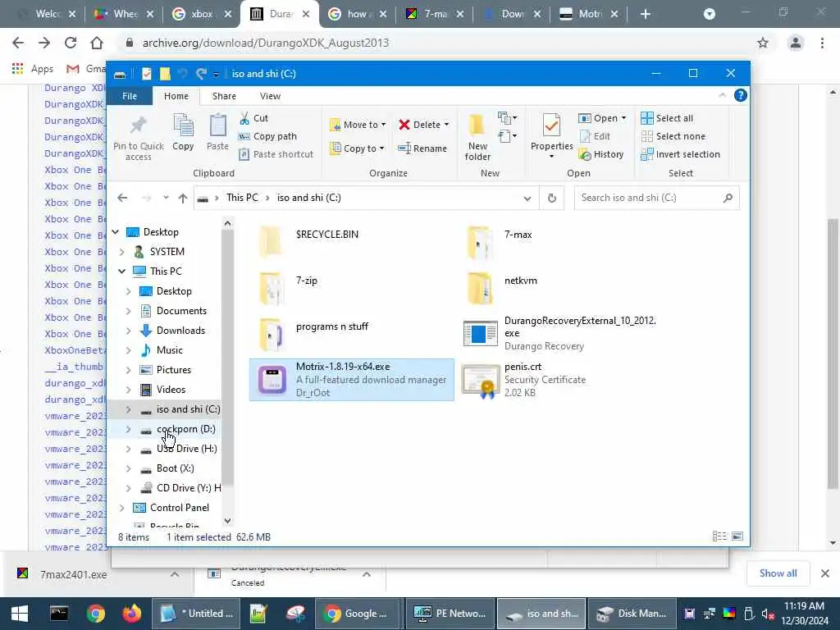Image resolution: width=840 pixels, height=630 pixels.
Task: Open Firefox from the taskbar
Action: 131,614
